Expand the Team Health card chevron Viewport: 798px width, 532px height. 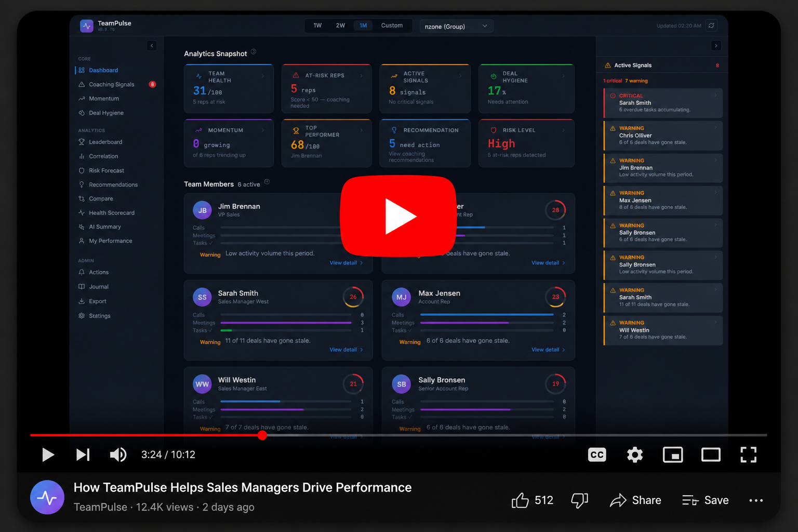(x=263, y=76)
